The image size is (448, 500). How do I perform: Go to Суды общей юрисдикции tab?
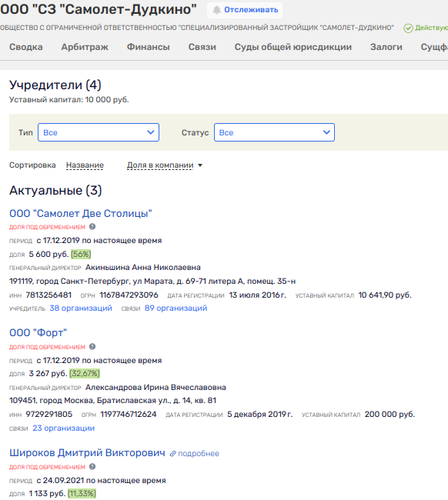point(293,47)
